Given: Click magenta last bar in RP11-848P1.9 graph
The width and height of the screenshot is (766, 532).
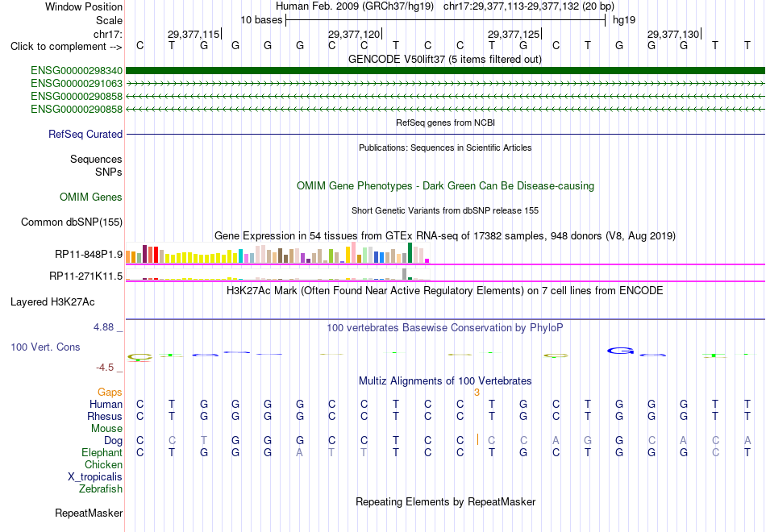Looking at the screenshot, I should tap(427, 261).
